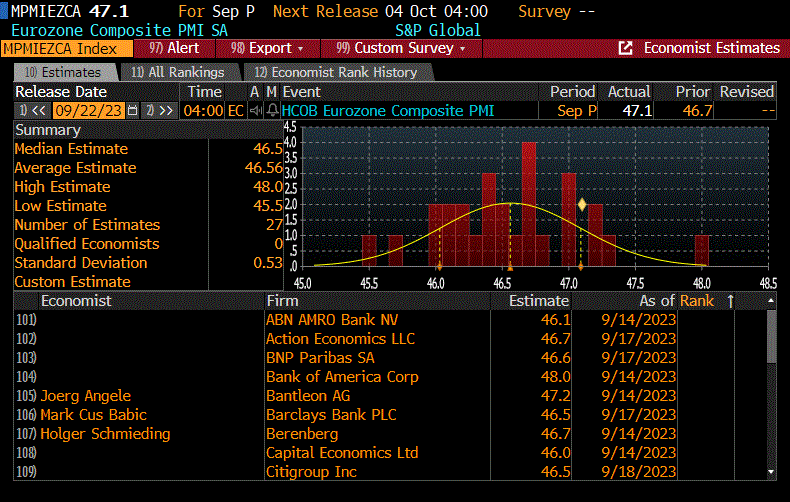Click the Number of Estimates label
Screen dimensions: 790x502
tap(87, 225)
